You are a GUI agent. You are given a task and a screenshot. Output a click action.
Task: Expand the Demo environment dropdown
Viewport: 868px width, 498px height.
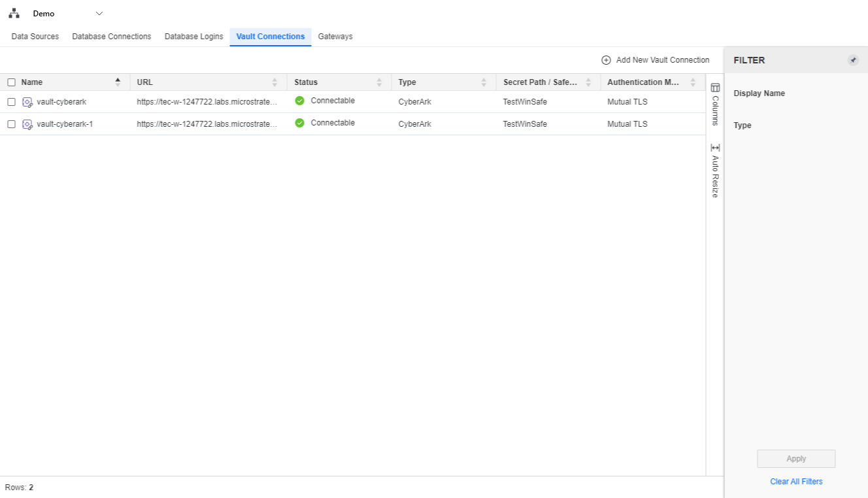click(99, 14)
